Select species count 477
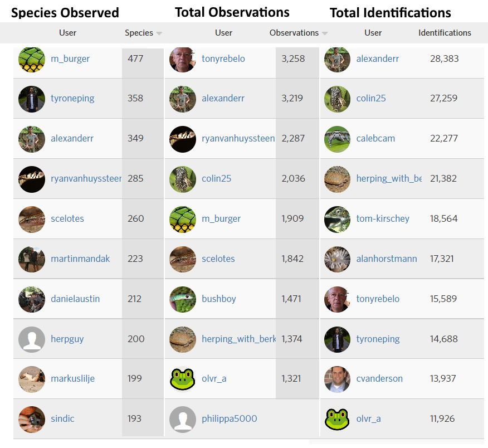 coord(135,59)
